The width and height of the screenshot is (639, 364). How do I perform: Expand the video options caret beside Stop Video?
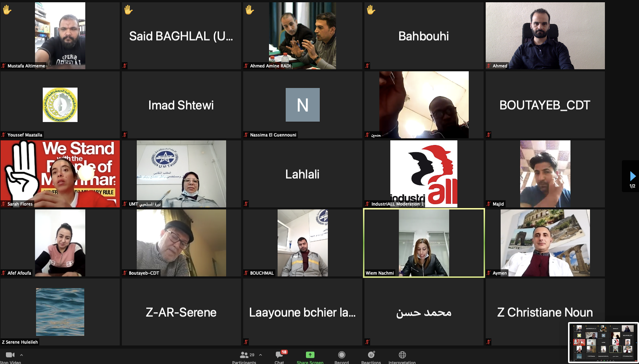coord(21,355)
